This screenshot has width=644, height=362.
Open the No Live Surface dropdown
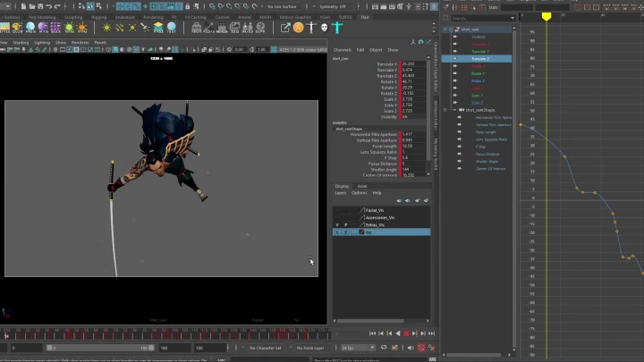click(282, 6)
